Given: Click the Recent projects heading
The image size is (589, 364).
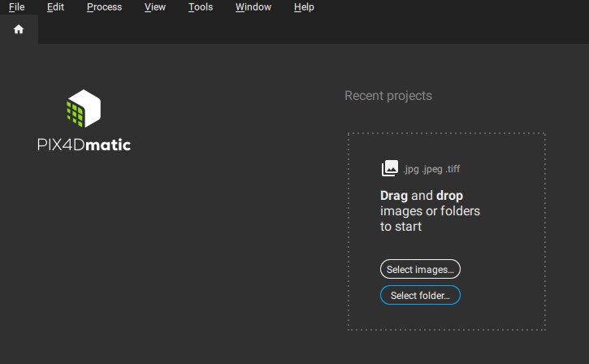Looking at the screenshot, I should point(388,96).
